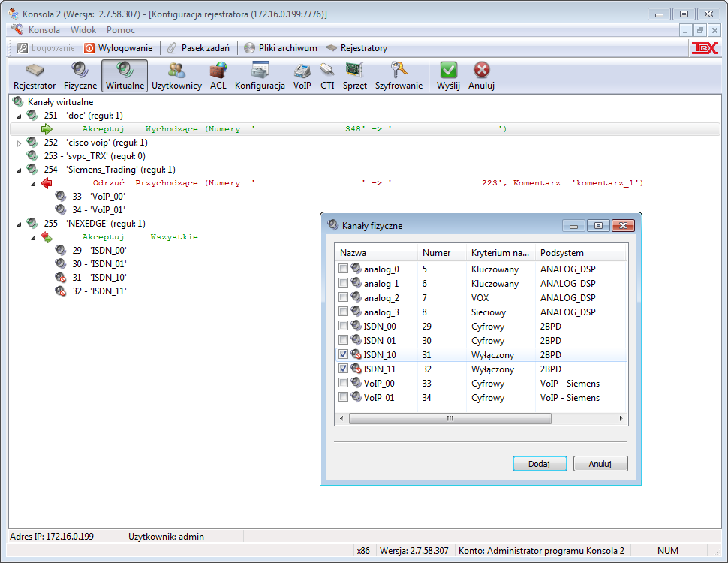The height and width of the screenshot is (563, 728).
Task: Click the speaker icon of channel 253 'svpc_TRX'
Action: click(x=32, y=155)
